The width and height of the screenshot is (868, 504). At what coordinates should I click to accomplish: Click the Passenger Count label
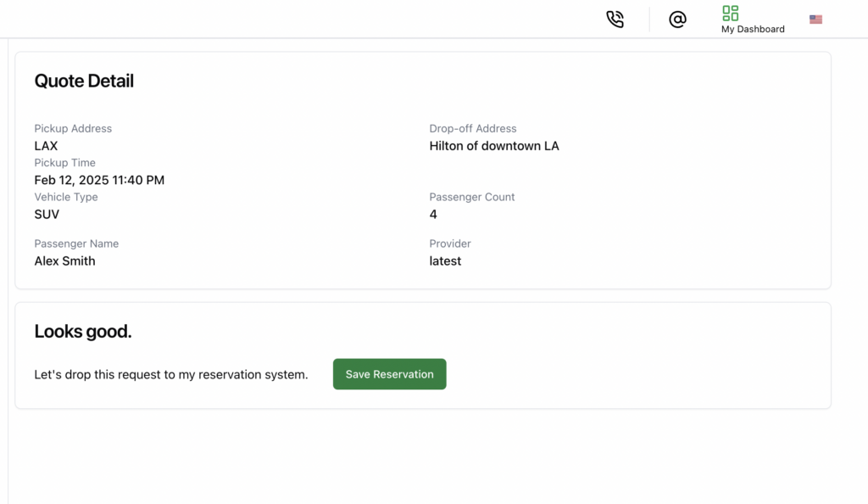coord(471,197)
